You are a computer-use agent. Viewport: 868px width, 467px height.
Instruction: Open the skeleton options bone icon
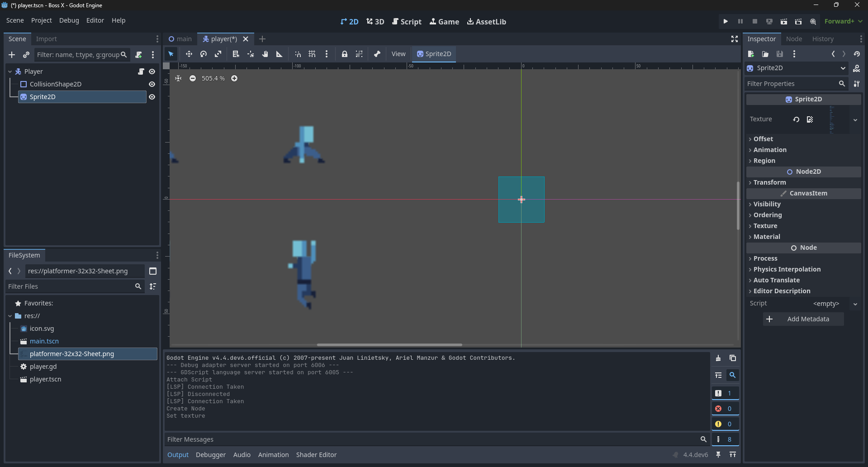pyautogui.click(x=377, y=54)
